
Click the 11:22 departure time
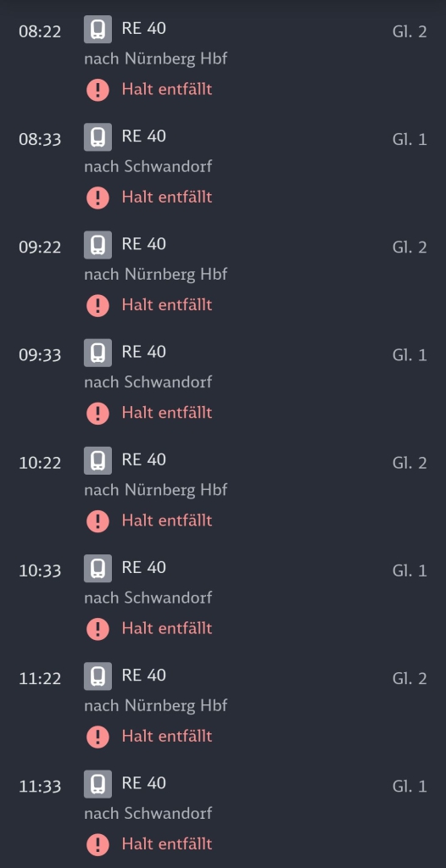40,679
